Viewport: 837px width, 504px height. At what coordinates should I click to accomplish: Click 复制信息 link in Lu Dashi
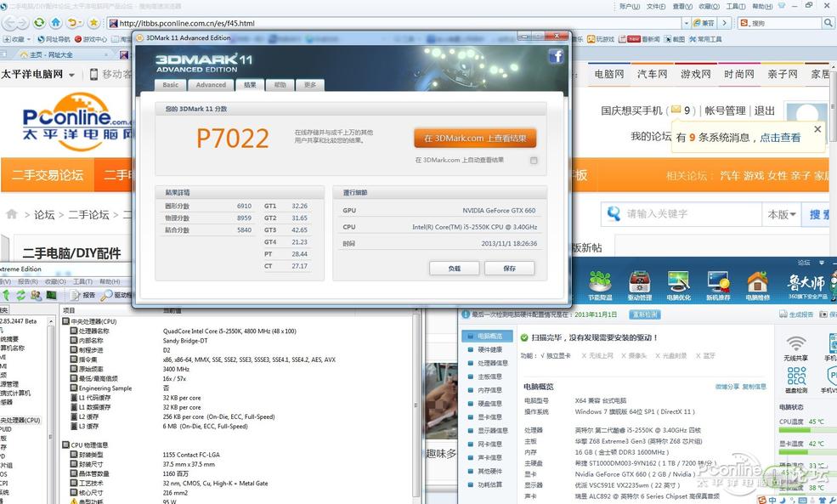754,386
